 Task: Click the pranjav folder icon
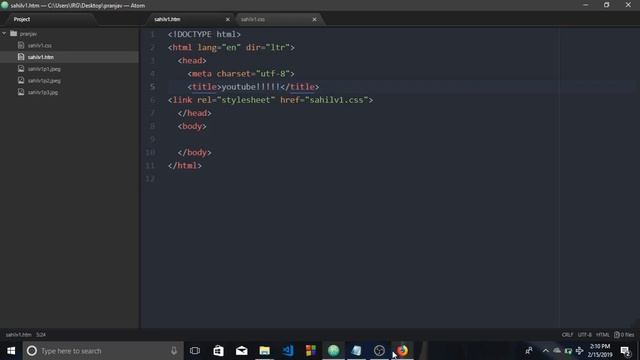point(13,33)
